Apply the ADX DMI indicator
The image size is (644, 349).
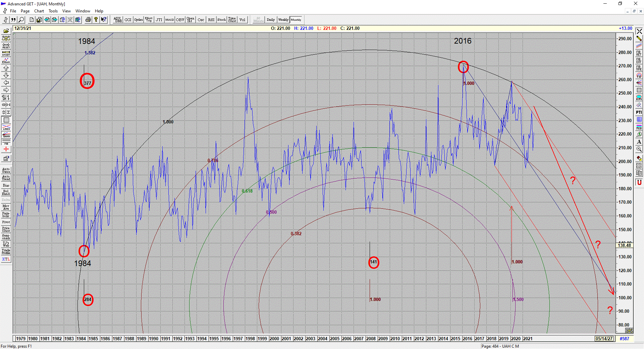[x=118, y=20]
